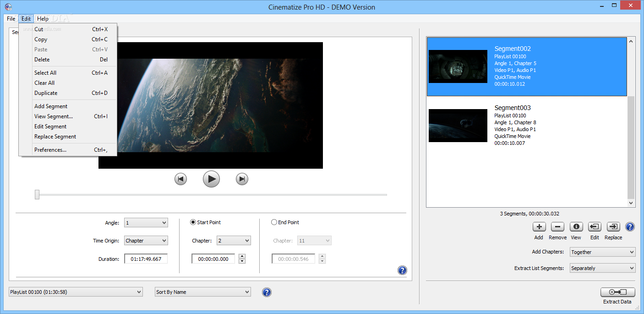Open the Sort By Name dropdown

203,292
